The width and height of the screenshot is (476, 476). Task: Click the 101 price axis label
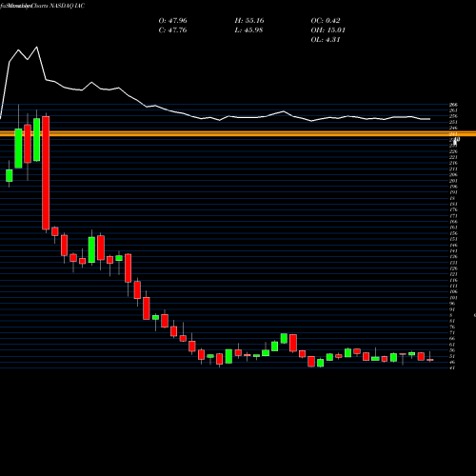pos(453,298)
